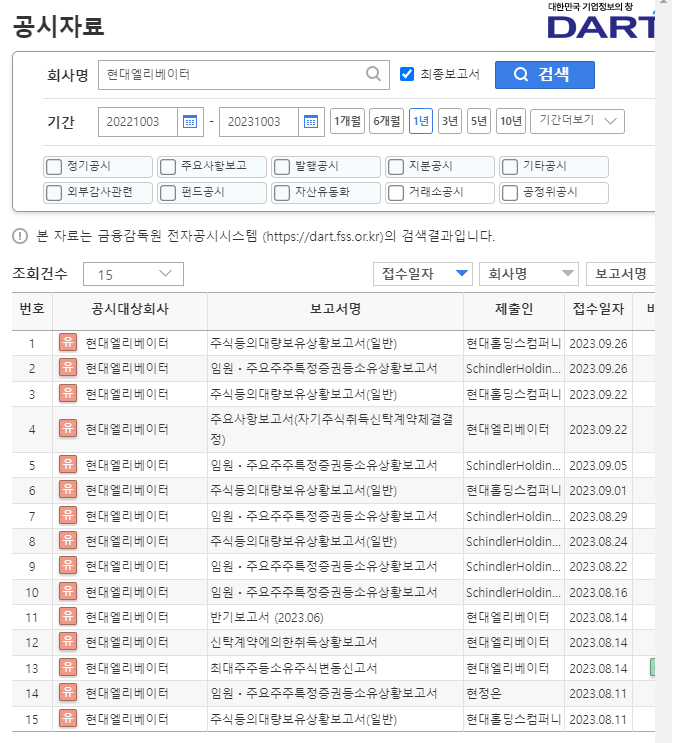Screen dimensions: 686x743
Task: Check the 외부감사관련 checkbox
Action: point(54,193)
